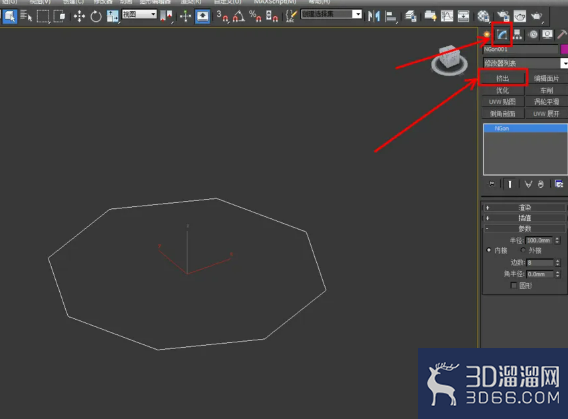This screenshot has width=568, height=419.
Task: Click the UVW 展开 (Unwrap) button
Action: click(546, 113)
